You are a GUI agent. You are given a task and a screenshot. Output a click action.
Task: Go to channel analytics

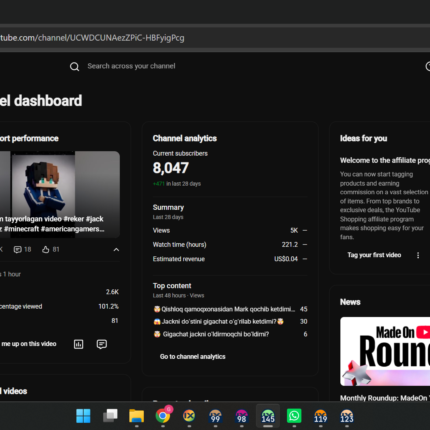193,357
